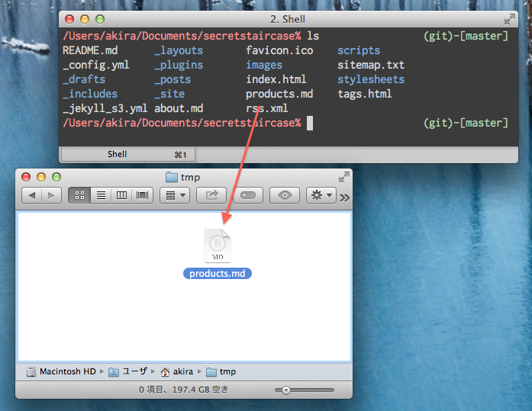Screen dimensions: 532x411
Task: Click the Edit Tags toolbar button
Action: [248, 195]
